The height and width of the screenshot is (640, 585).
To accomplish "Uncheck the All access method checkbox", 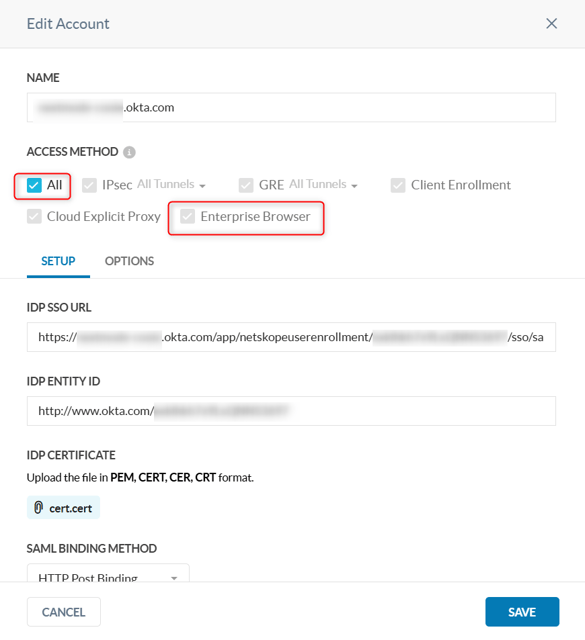I will click(34, 185).
